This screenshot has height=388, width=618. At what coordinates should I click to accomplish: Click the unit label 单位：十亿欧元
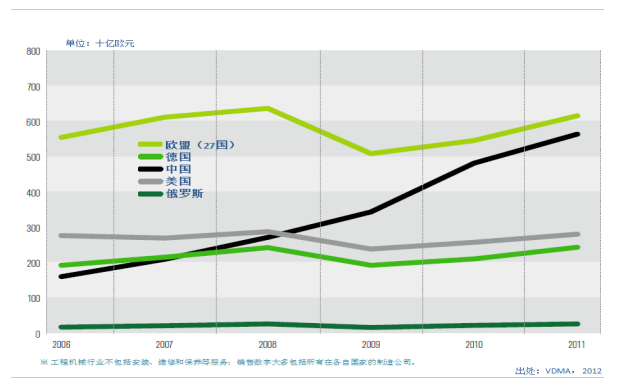coord(100,43)
